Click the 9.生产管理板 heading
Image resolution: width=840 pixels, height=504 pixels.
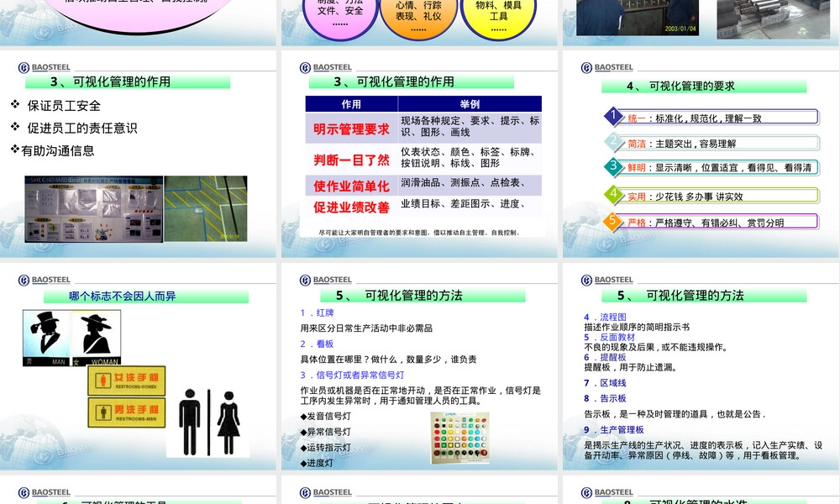614,429
